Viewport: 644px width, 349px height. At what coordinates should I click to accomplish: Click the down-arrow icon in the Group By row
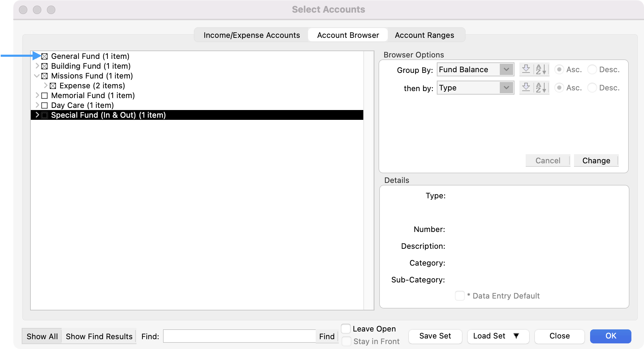tap(526, 69)
